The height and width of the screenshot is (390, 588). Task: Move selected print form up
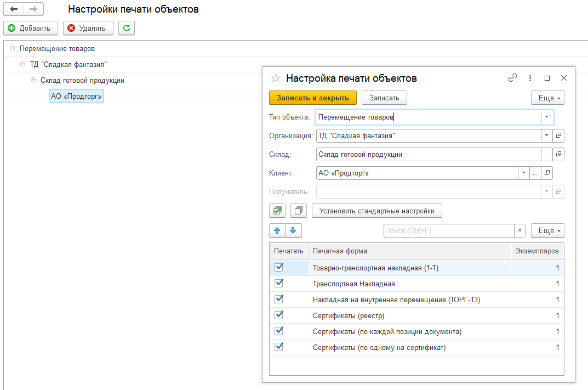pyautogui.click(x=277, y=230)
